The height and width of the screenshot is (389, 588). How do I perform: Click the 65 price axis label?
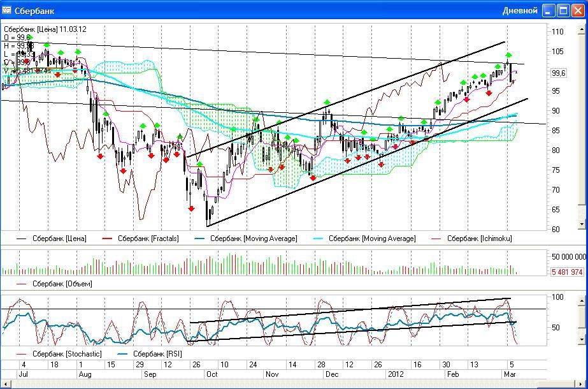(556, 210)
